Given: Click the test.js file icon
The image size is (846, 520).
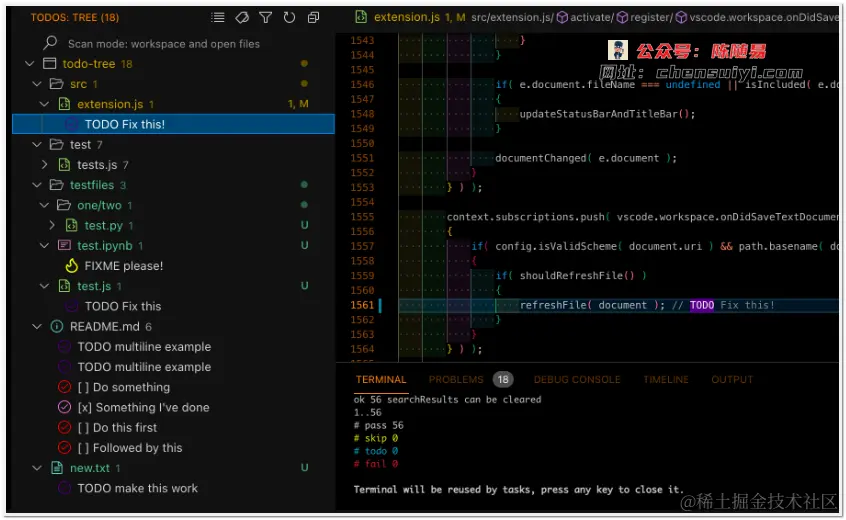Looking at the screenshot, I should tap(64, 286).
